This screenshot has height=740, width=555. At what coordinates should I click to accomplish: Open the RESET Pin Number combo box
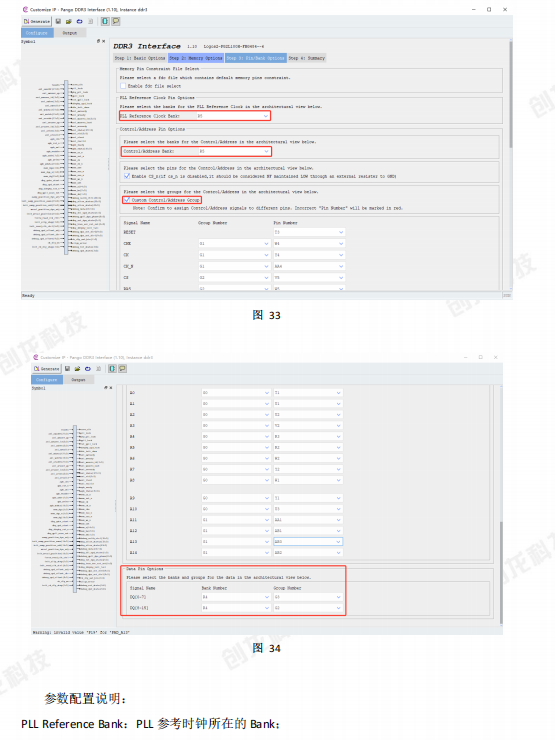click(x=309, y=232)
